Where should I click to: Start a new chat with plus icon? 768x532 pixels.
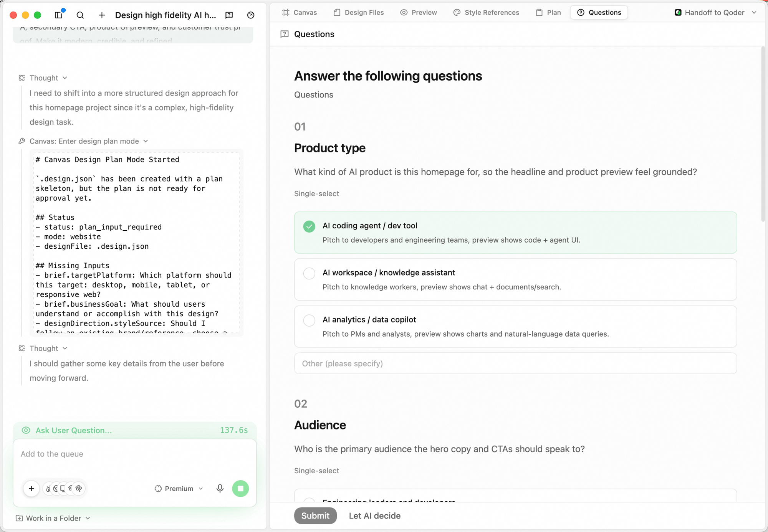click(x=102, y=15)
